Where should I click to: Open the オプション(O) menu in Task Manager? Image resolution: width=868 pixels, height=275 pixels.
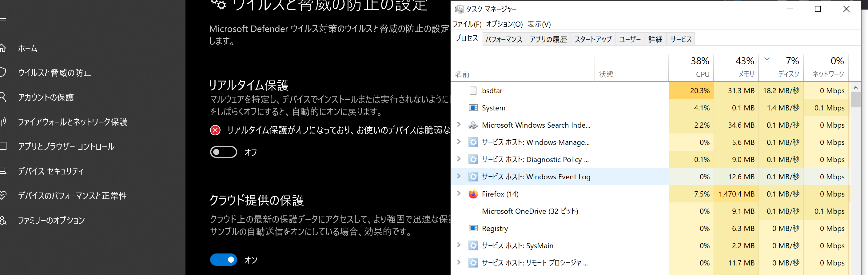[x=504, y=24]
